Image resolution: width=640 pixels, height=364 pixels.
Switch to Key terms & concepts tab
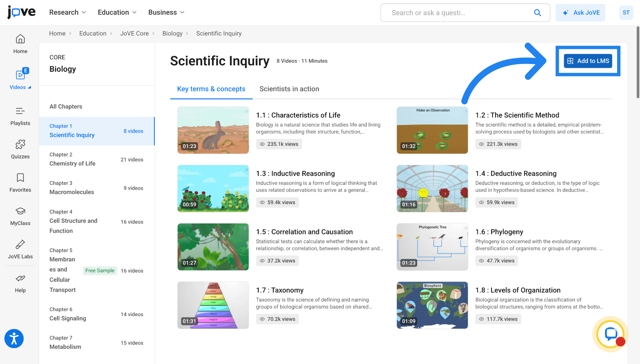211,89
